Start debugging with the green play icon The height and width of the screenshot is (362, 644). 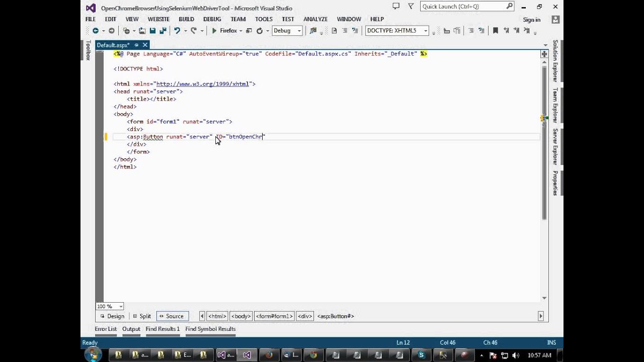click(214, 31)
